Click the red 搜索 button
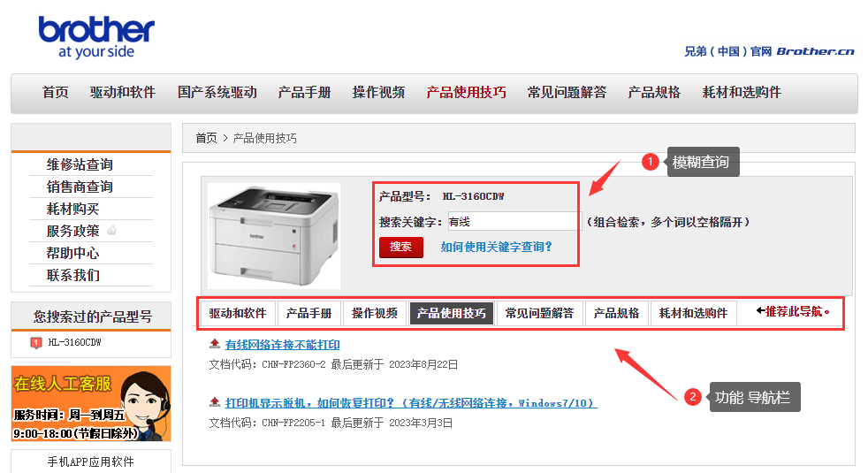 (x=400, y=247)
